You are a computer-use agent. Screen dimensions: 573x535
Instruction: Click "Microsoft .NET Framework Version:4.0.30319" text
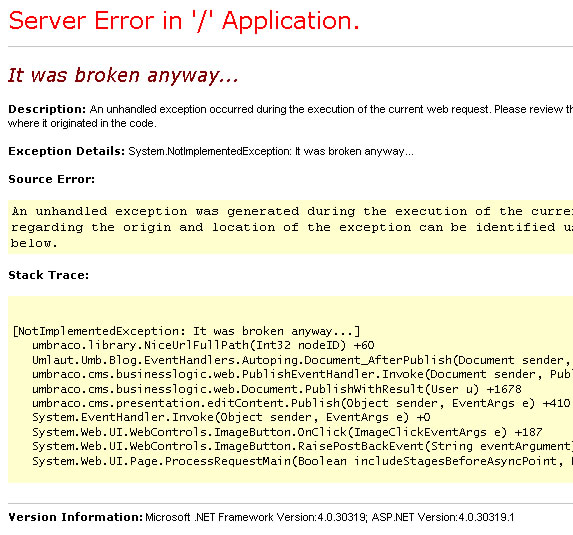[256, 517]
